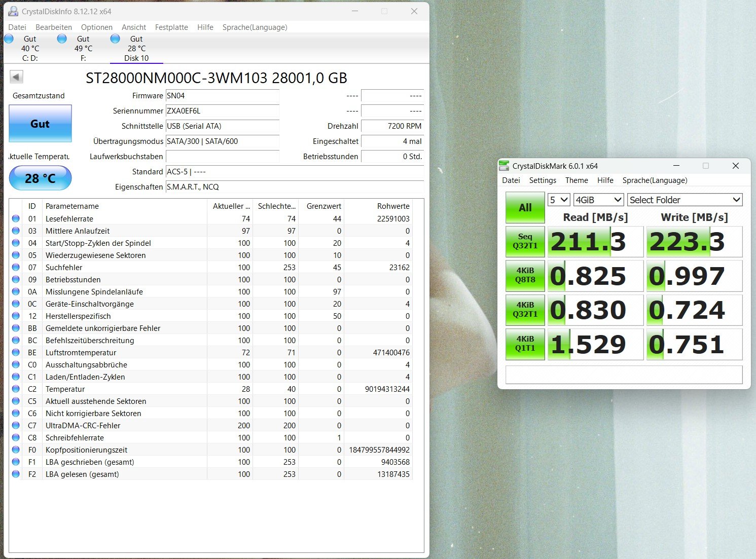Click the Seriennummer field ZXA0EF6L
756x559 pixels.
[x=223, y=111]
